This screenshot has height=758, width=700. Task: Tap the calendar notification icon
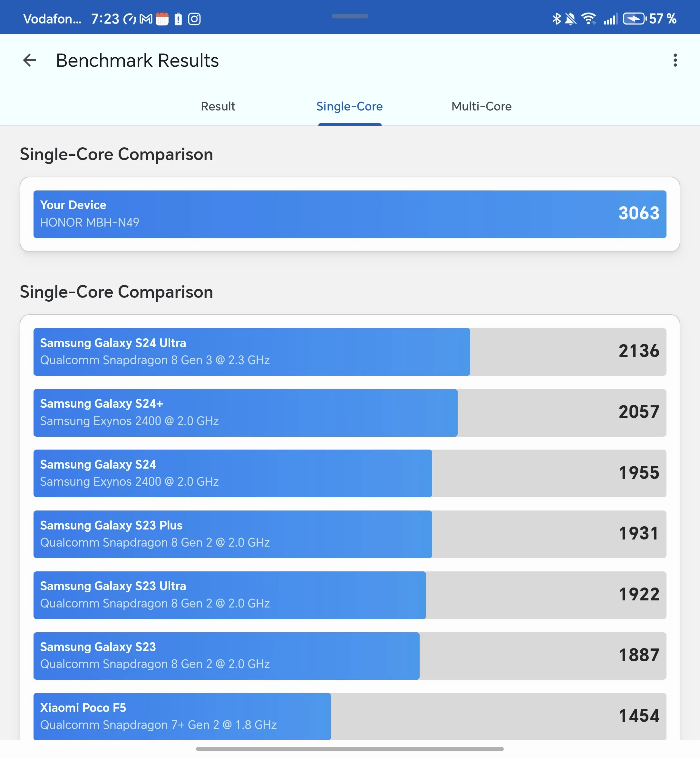162,19
